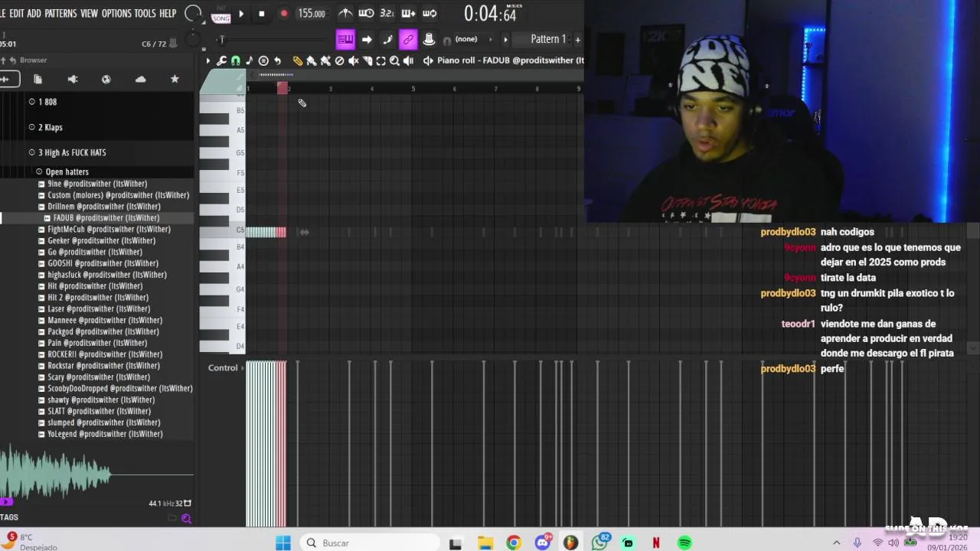Open the piano roll main menu arrow

tap(207, 60)
